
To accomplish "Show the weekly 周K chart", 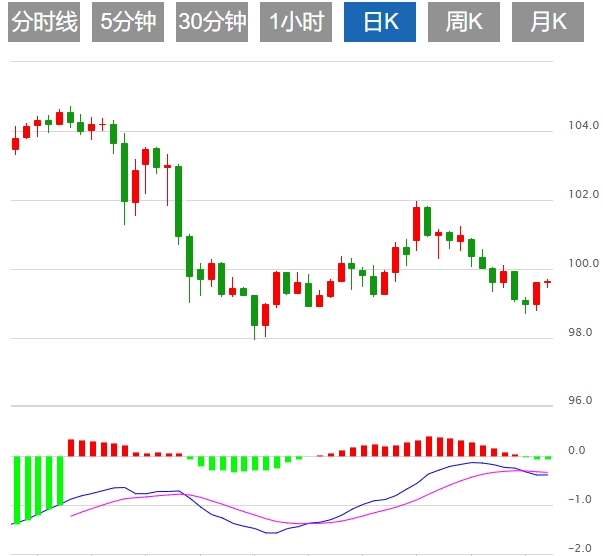I will point(463,22).
